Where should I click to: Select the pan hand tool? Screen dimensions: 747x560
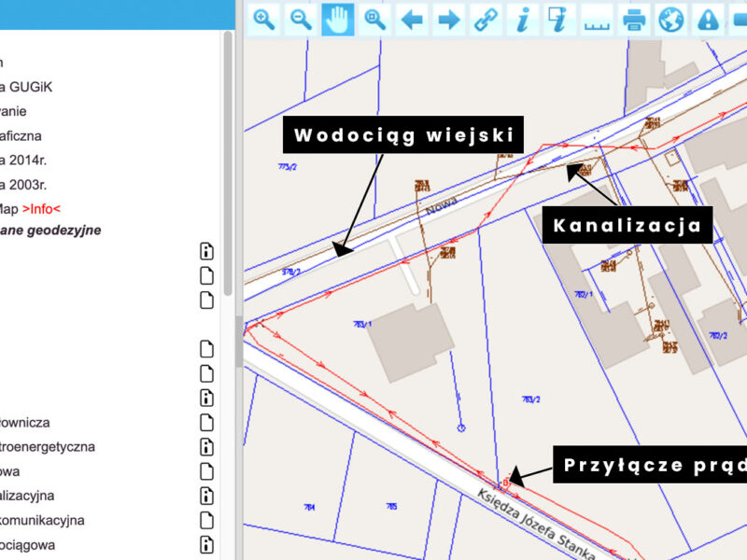(x=338, y=19)
